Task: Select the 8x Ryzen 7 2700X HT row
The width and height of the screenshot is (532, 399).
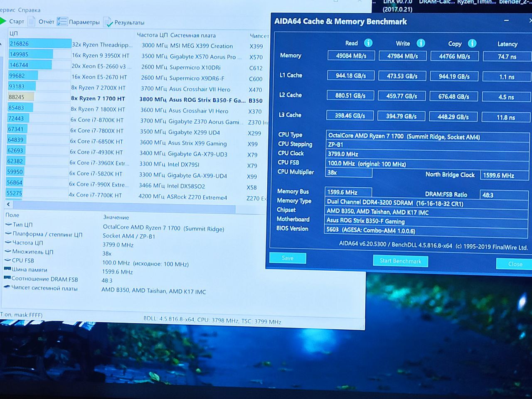Action: point(137,88)
